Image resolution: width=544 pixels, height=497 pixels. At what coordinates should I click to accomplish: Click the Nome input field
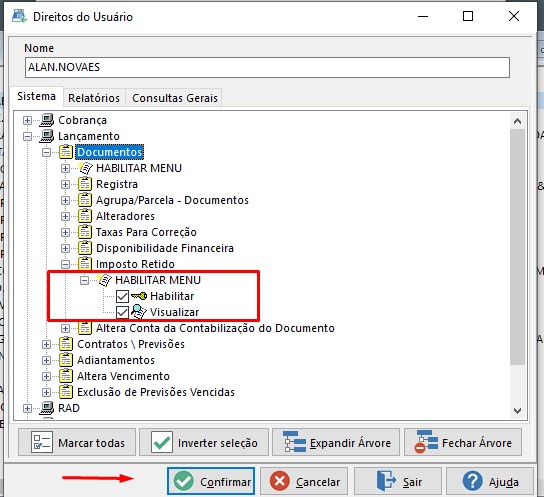267,67
